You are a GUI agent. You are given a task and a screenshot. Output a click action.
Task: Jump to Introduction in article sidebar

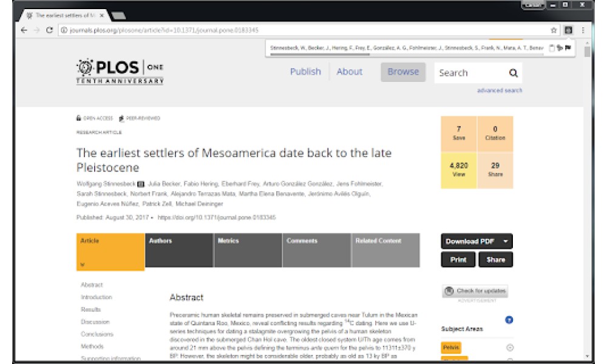(97, 297)
